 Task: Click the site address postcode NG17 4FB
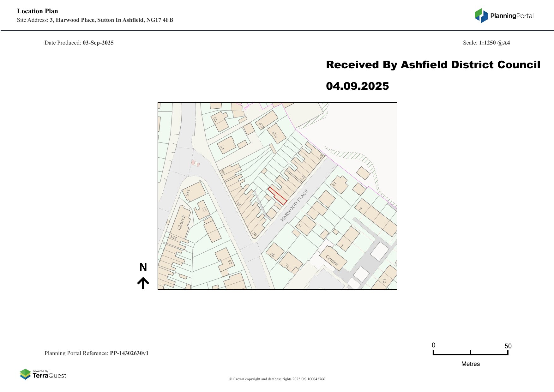click(160, 20)
